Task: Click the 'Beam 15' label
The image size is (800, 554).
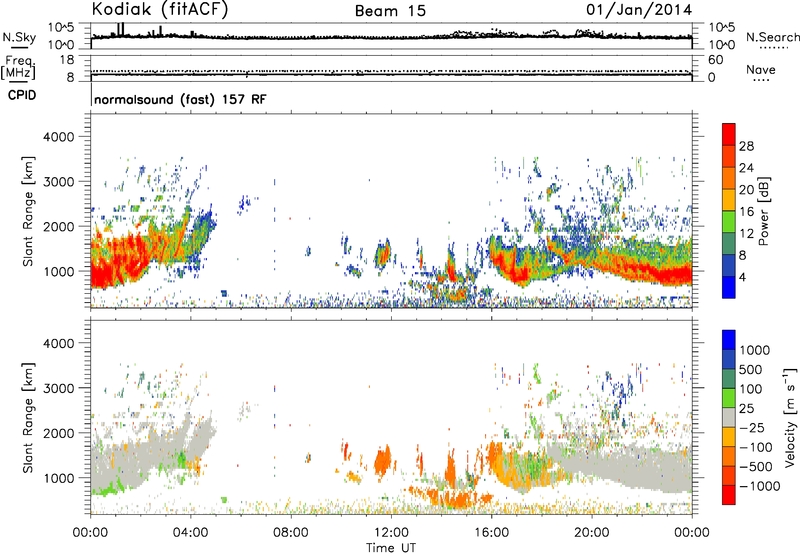Action: tap(390, 11)
